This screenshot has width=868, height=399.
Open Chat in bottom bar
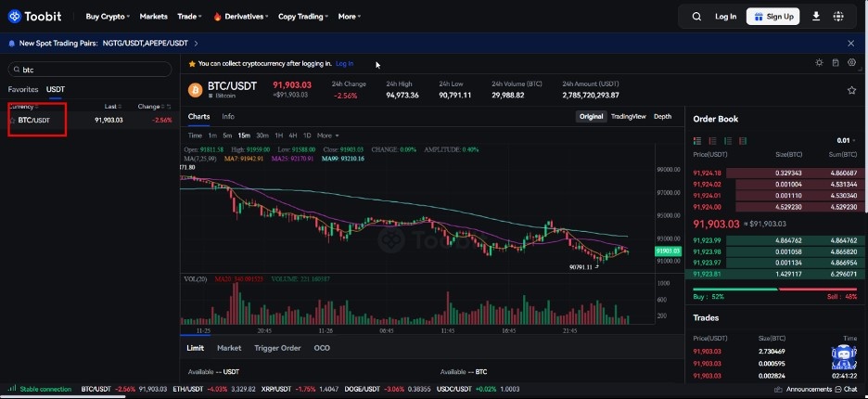(847, 389)
